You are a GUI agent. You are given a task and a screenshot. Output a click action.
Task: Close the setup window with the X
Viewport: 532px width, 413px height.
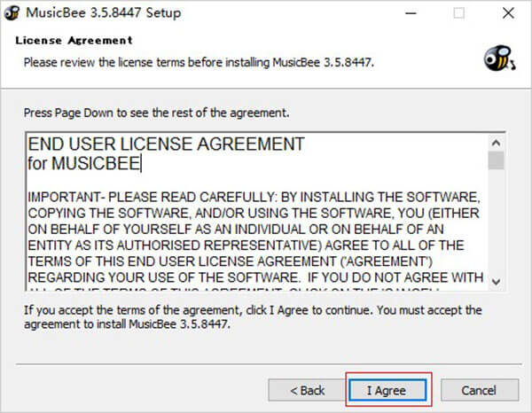(508, 13)
